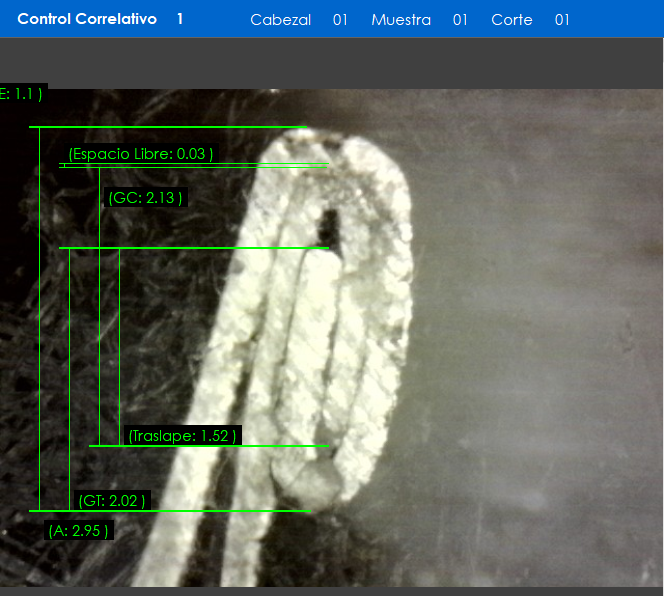Select the E: 1.1 measurement label
Image resolution: width=664 pixels, height=596 pixels.
pos(20,94)
